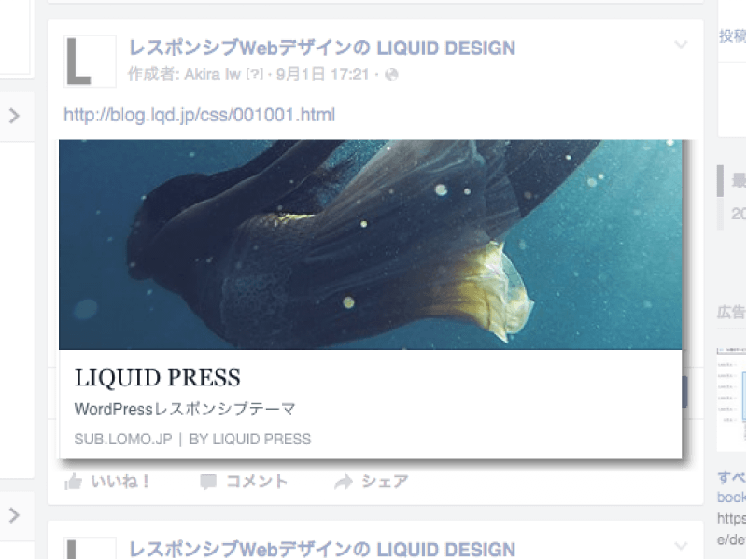Click the globe public-audience icon
747x560 pixels.
pyautogui.click(x=391, y=75)
